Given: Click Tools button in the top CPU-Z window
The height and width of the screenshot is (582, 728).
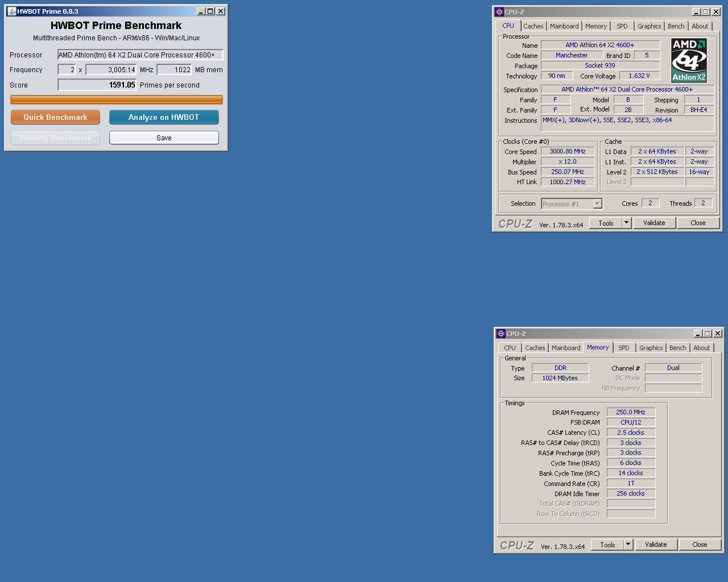Looking at the screenshot, I should pyautogui.click(x=606, y=223).
